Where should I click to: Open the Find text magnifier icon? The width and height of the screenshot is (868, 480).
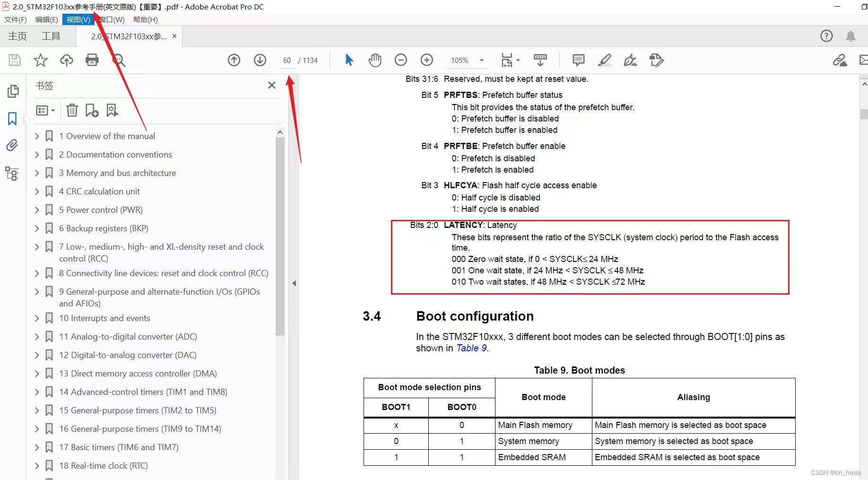pyautogui.click(x=118, y=60)
